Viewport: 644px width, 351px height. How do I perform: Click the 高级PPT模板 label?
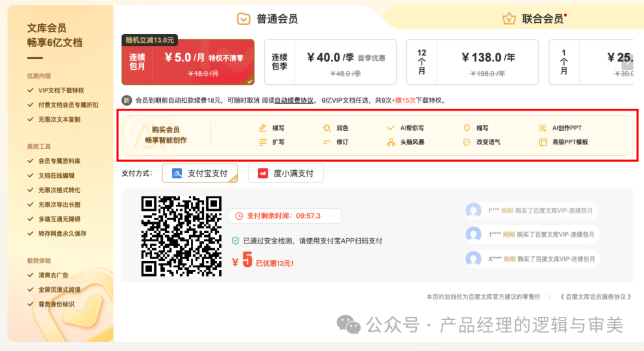[x=570, y=142]
